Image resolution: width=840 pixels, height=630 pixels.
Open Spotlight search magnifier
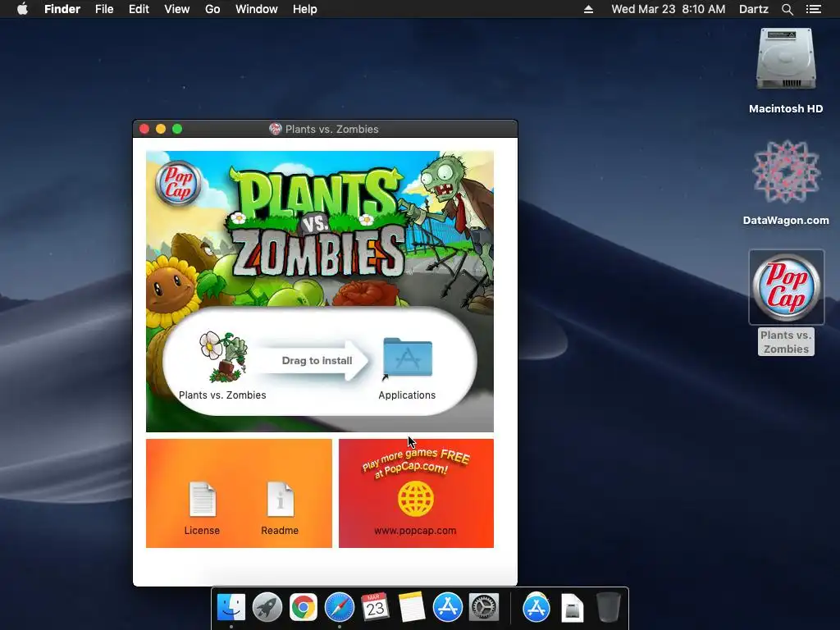tap(787, 9)
